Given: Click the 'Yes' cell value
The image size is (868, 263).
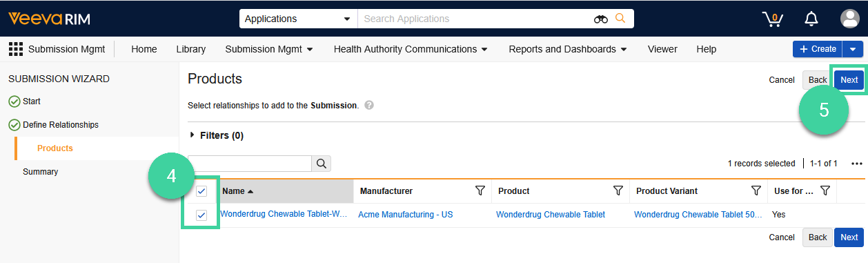Looking at the screenshot, I should pyautogui.click(x=778, y=215).
